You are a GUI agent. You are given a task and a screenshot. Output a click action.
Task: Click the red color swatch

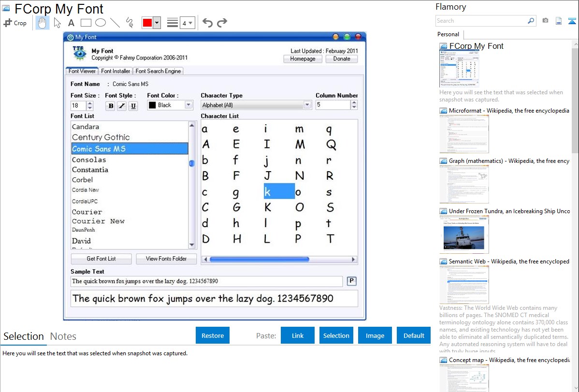(147, 23)
